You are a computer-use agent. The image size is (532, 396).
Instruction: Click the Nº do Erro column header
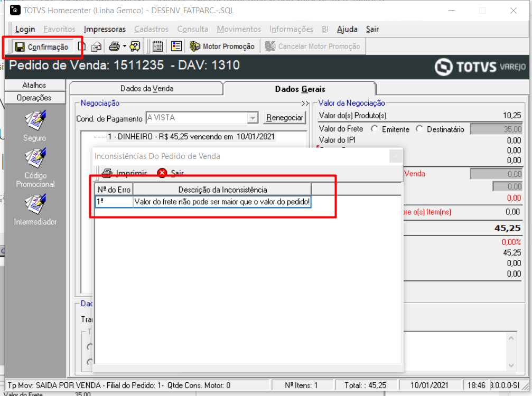pos(114,190)
